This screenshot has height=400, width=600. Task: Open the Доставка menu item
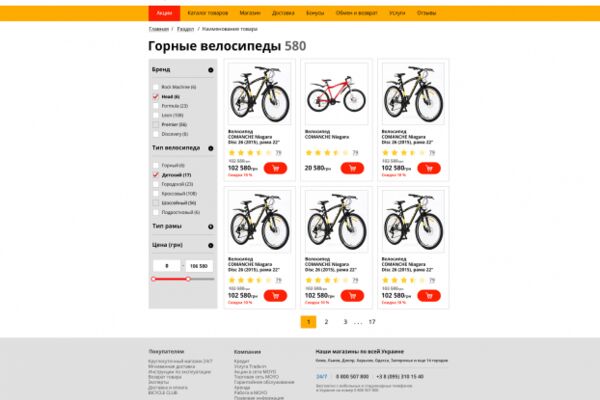(283, 13)
